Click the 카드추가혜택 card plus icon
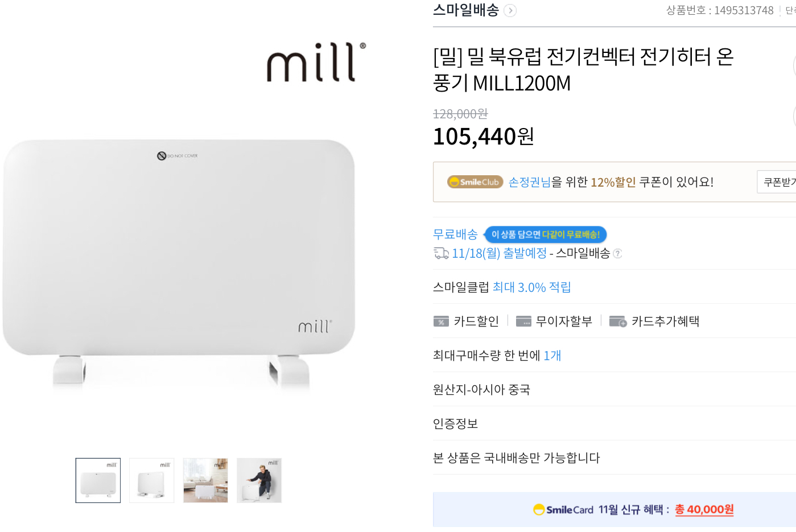The image size is (796, 532). click(618, 321)
